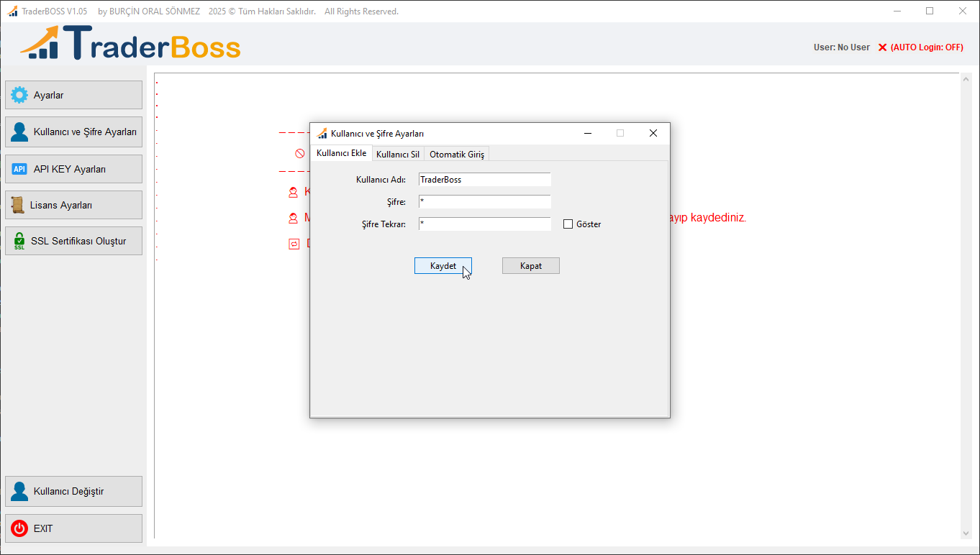Screen dimensions: 980x555
Task: Click inside the Şifre field
Action: (484, 201)
